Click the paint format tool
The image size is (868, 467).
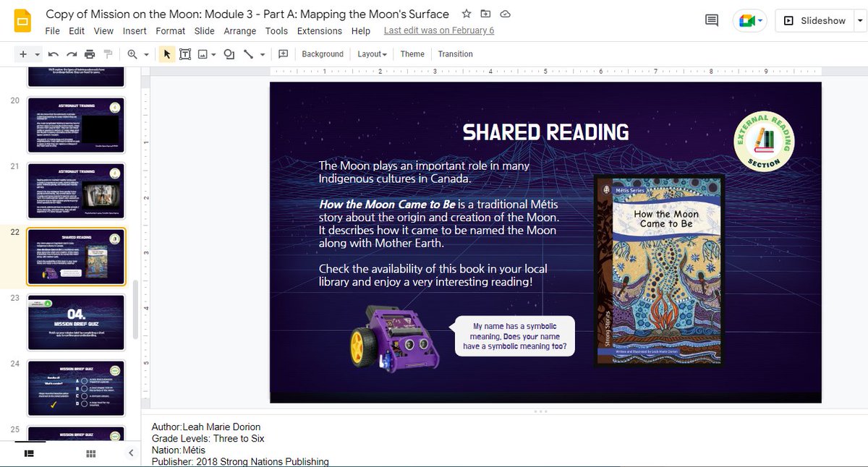[x=108, y=54]
